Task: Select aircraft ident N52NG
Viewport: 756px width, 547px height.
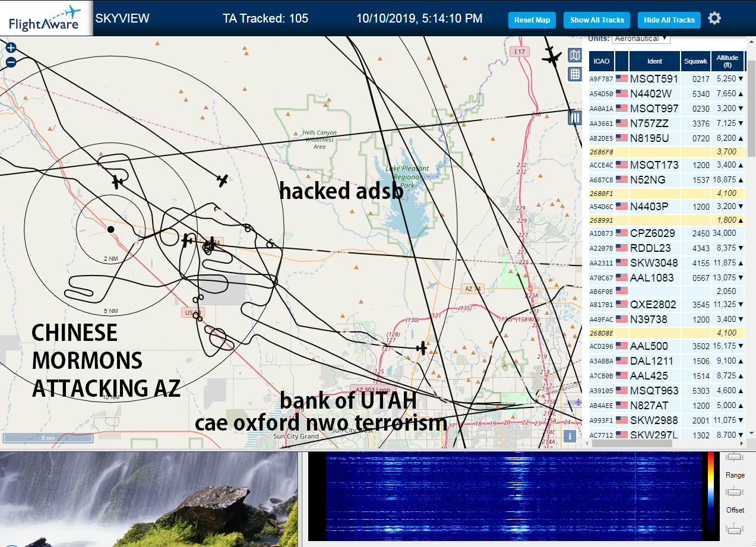Action: click(648, 179)
